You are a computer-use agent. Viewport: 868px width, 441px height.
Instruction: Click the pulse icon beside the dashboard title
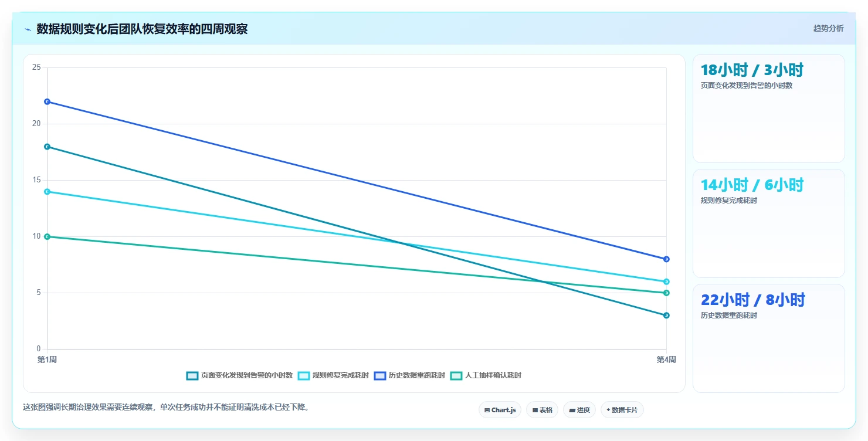click(x=28, y=29)
